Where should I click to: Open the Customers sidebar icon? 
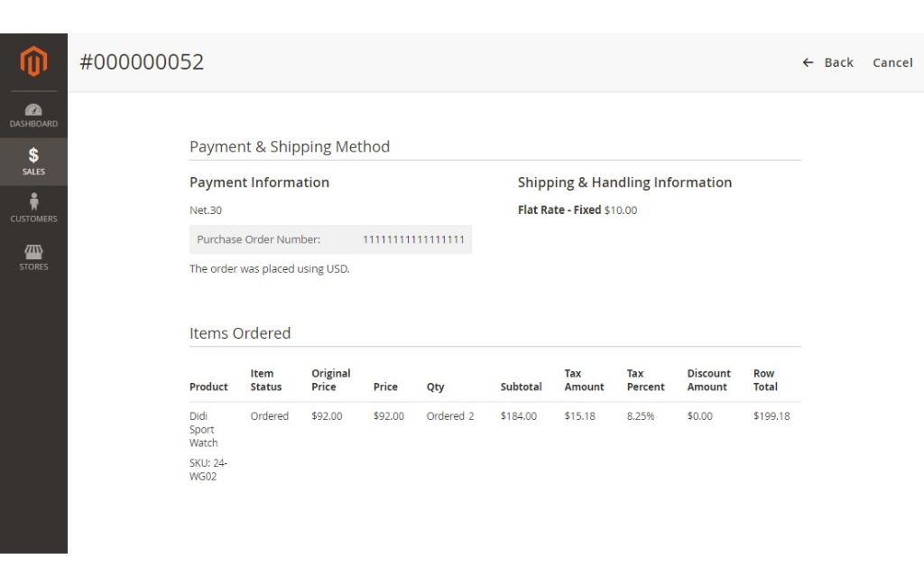(x=33, y=208)
